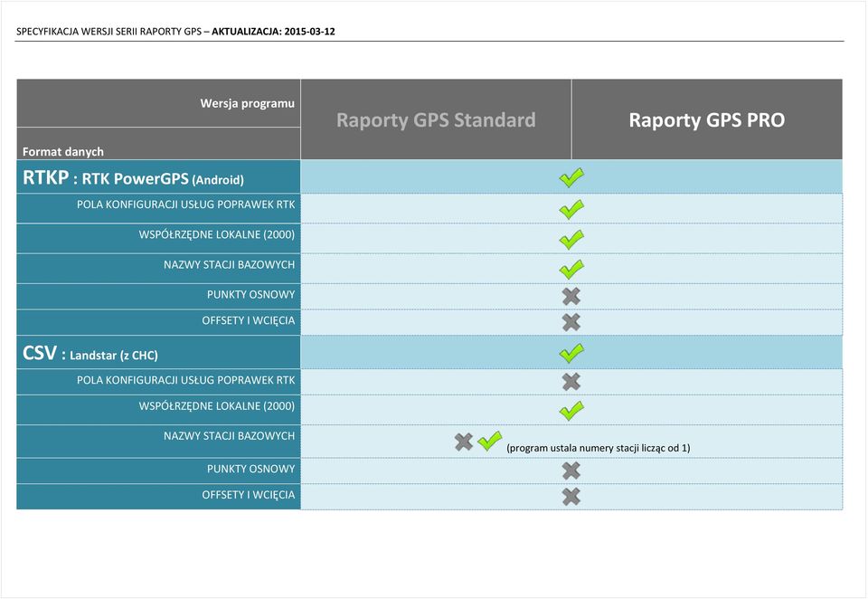Screen dimensions: 868x599
Task: Click the 'AKTUALIZACJA: 2015-03-12' date text
Action: coord(273,31)
